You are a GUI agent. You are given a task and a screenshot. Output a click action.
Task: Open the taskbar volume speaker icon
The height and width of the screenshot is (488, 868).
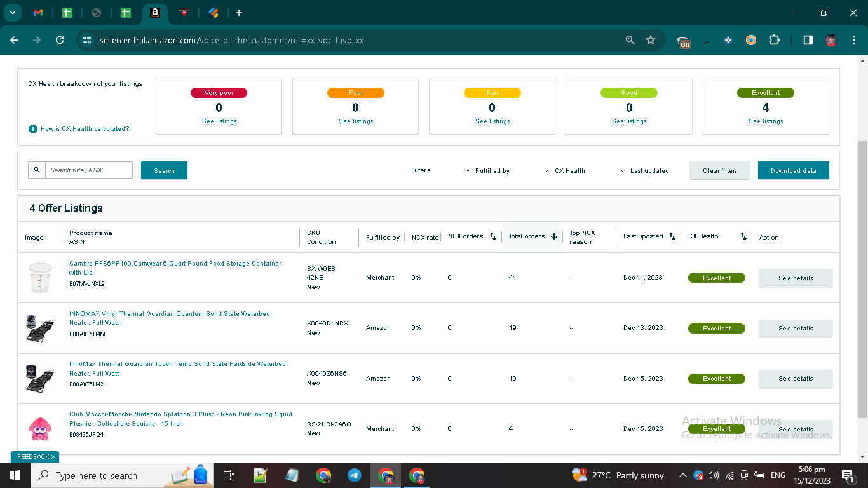coord(714,475)
